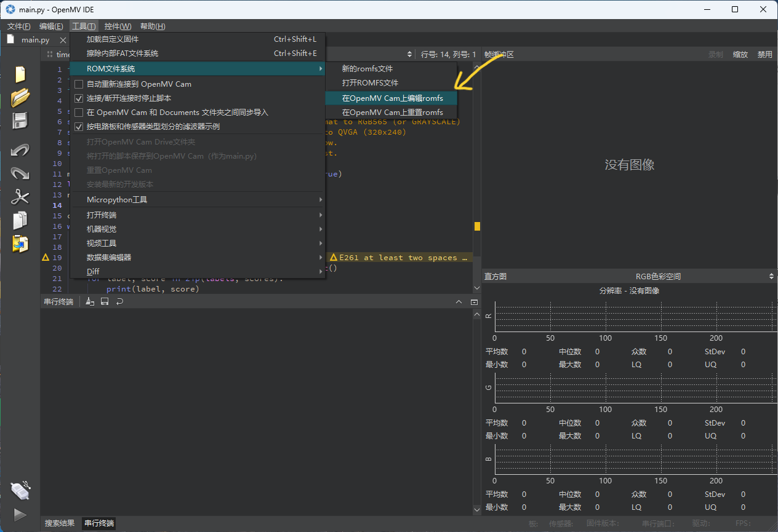This screenshot has height=532, width=778.
Task: Click the serial terminal vertical scrollbar down arrow
Action: (x=476, y=509)
